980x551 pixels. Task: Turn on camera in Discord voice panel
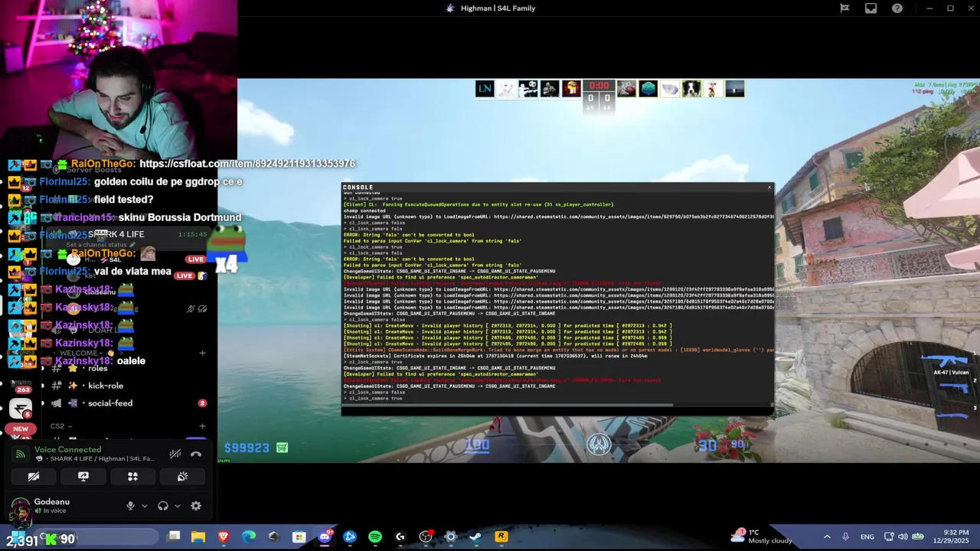click(x=34, y=476)
